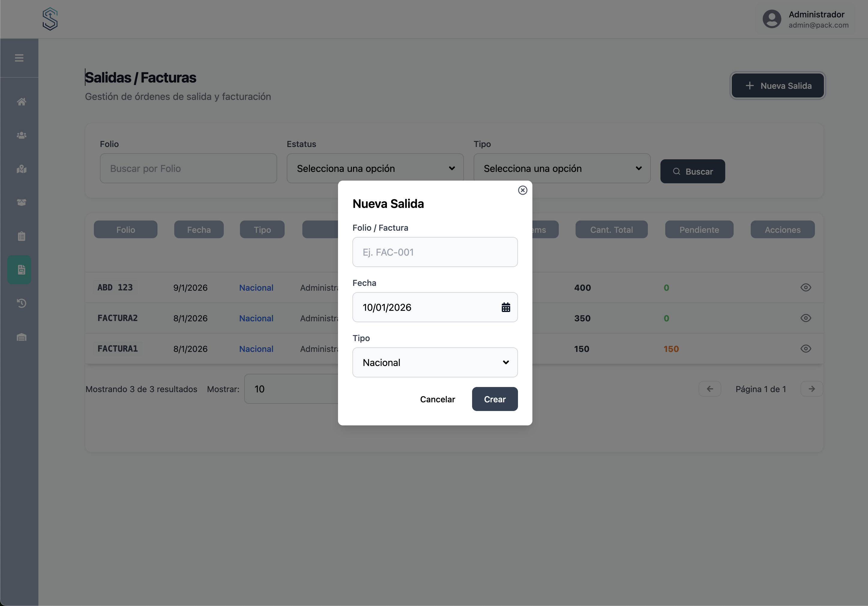
Task: View details of the FACTURA2 row
Action: point(805,318)
